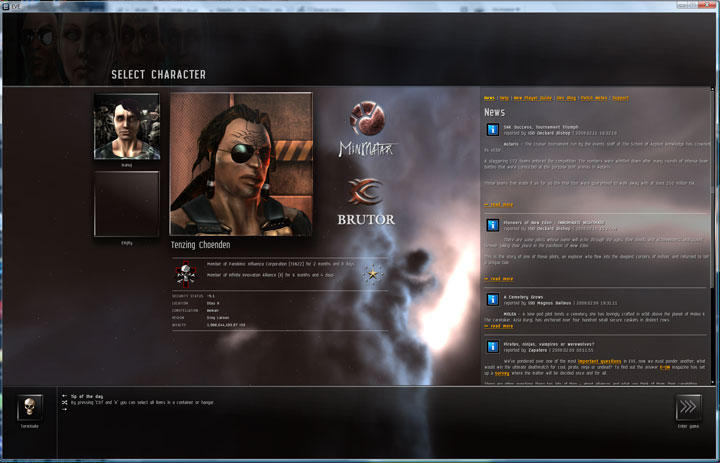The width and height of the screenshot is (720, 463).
Task: Click 'A Cemetery Grows' headline
Action: point(523,297)
